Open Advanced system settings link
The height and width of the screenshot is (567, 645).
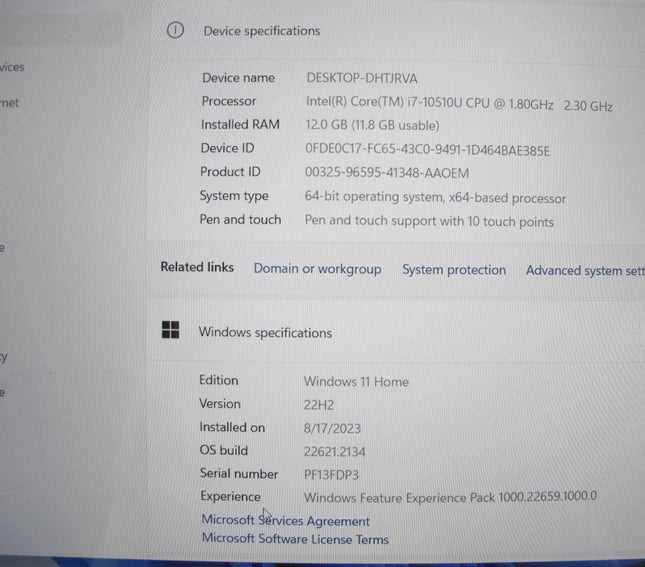pyautogui.click(x=585, y=271)
